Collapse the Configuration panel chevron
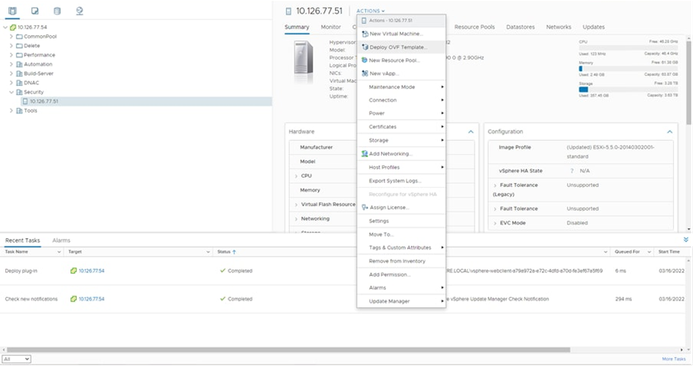 pyautogui.click(x=670, y=132)
